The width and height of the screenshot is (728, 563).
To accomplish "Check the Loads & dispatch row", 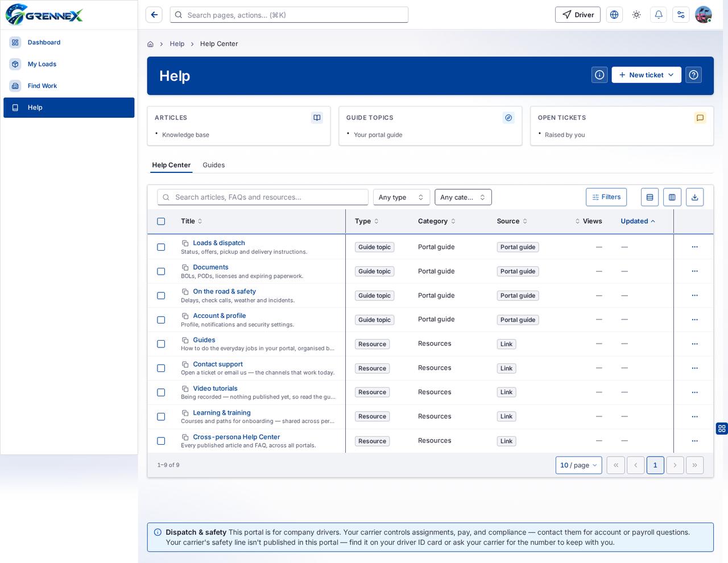I will pyautogui.click(x=161, y=247).
